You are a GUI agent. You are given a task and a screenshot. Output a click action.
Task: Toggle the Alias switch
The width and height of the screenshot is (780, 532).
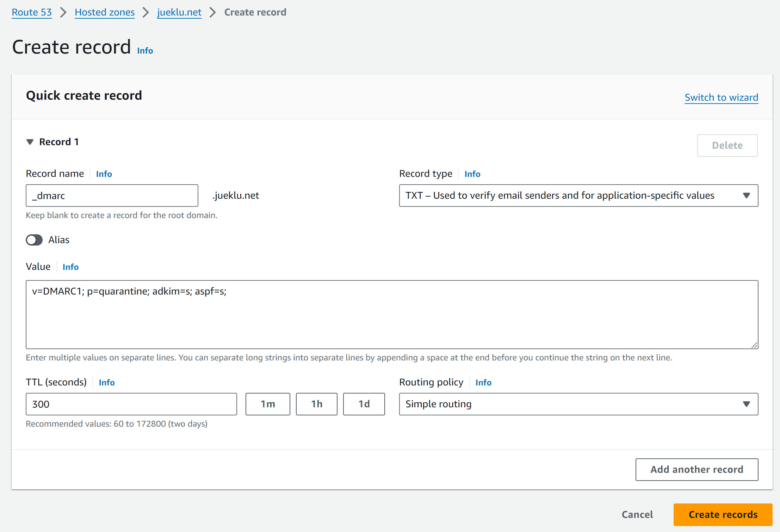34,240
